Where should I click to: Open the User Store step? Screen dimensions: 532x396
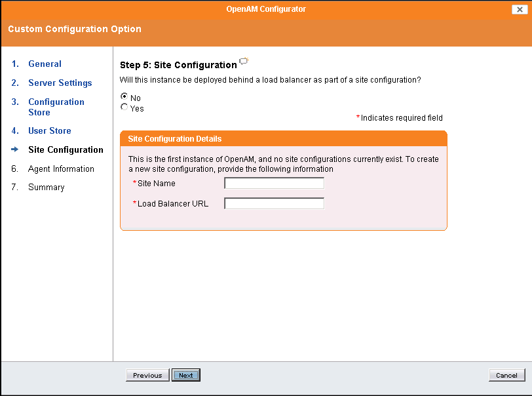point(49,130)
